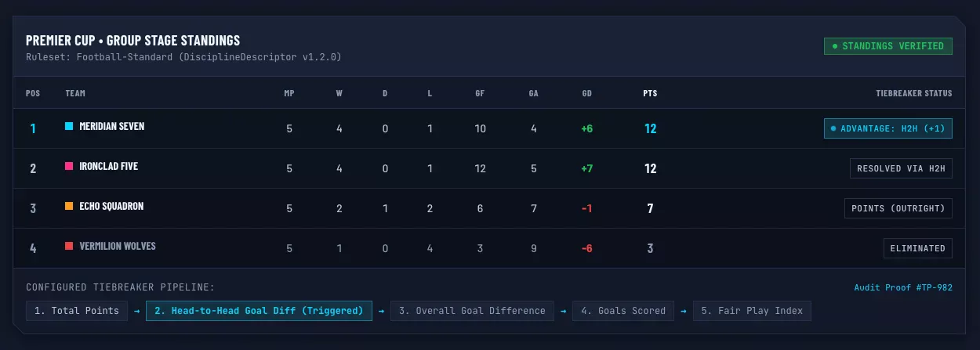Screen dimensions: 980x350
Task: Click Vermilion Wolves' goals against value 9
Action: click(x=533, y=248)
